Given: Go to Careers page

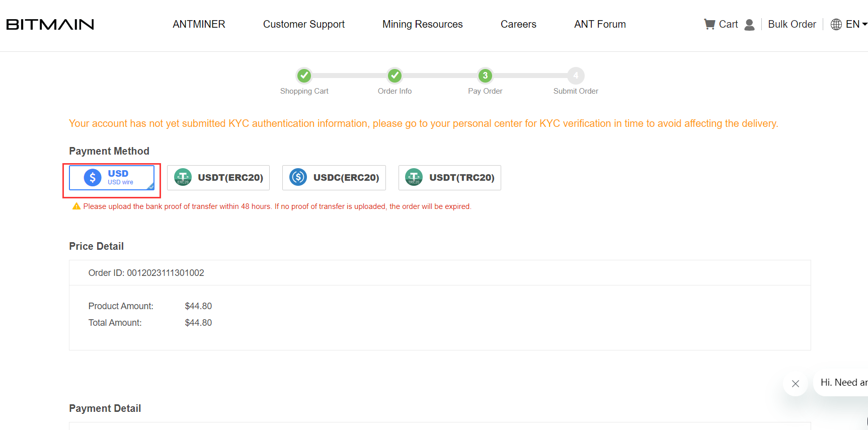Looking at the screenshot, I should 518,24.
